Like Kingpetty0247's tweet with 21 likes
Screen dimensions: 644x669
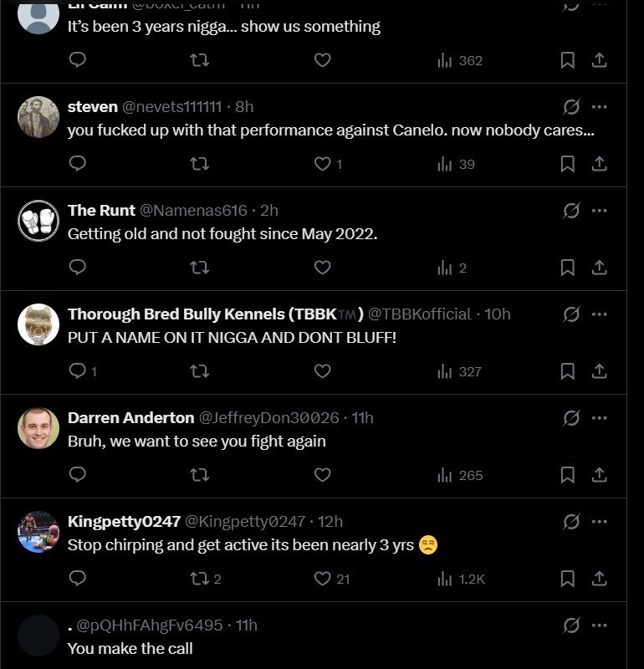(x=323, y=579)
